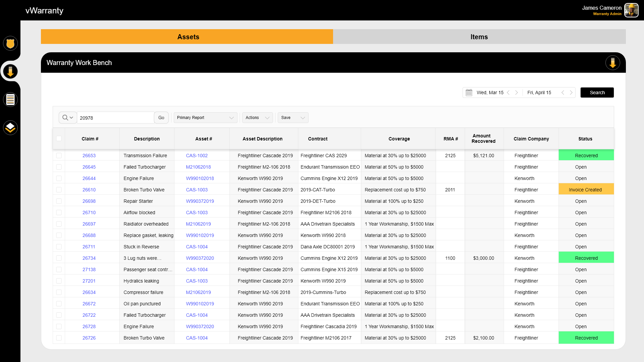Click the list document sidebar icon

click(10, 100)
